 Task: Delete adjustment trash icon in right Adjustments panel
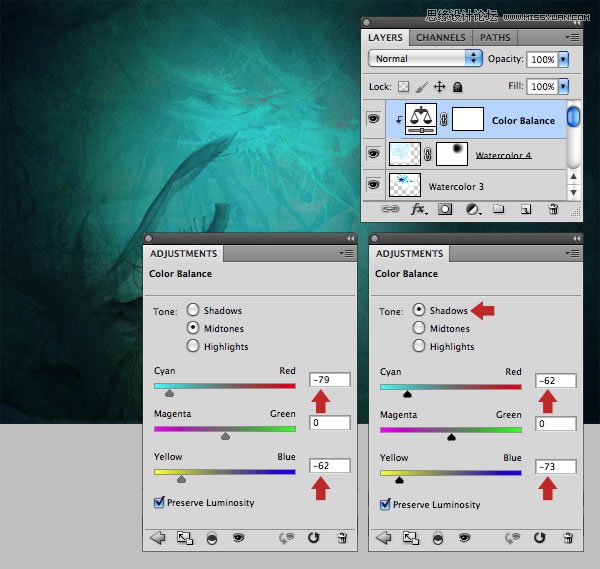coord(568,538)
